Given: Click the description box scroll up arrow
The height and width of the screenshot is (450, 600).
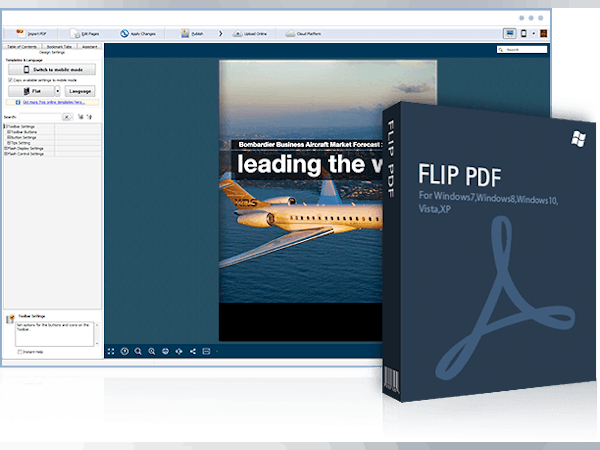Looking at the screenshot, I should pos(96,325).
